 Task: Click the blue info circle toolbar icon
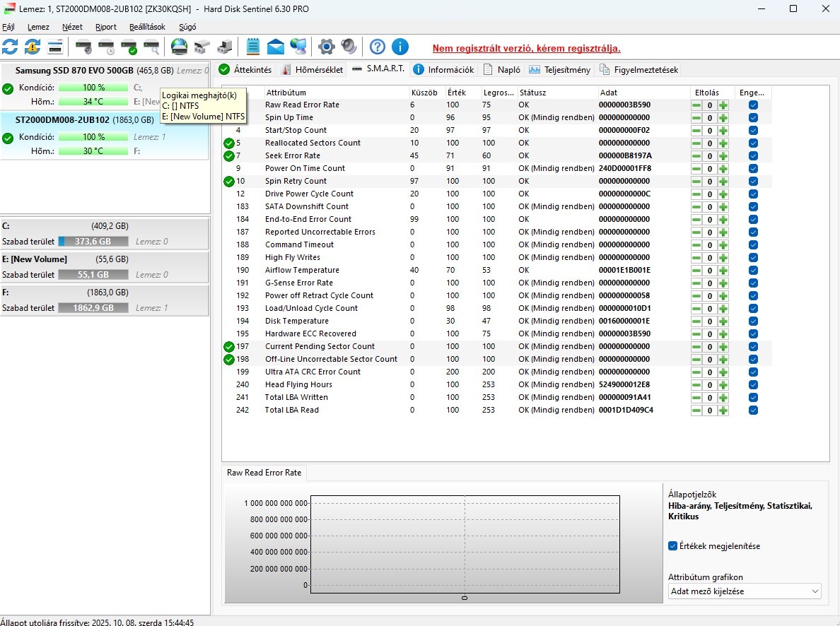point(400,47)
